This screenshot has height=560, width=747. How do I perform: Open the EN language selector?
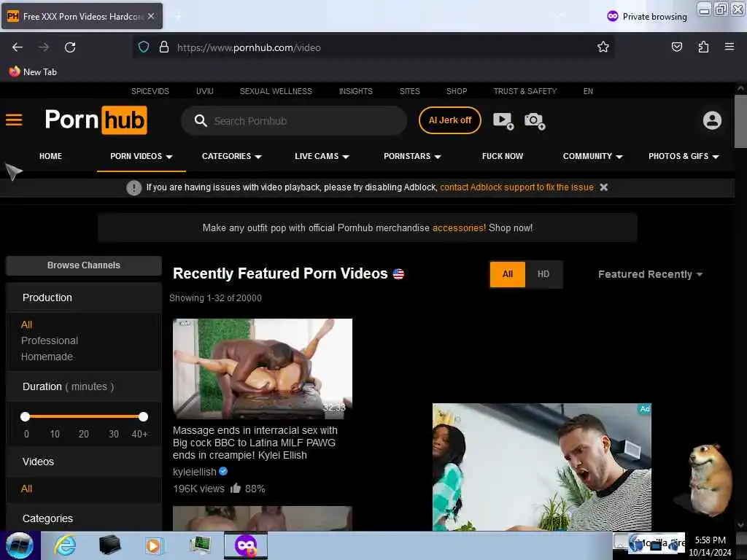(x=588, y=91)
